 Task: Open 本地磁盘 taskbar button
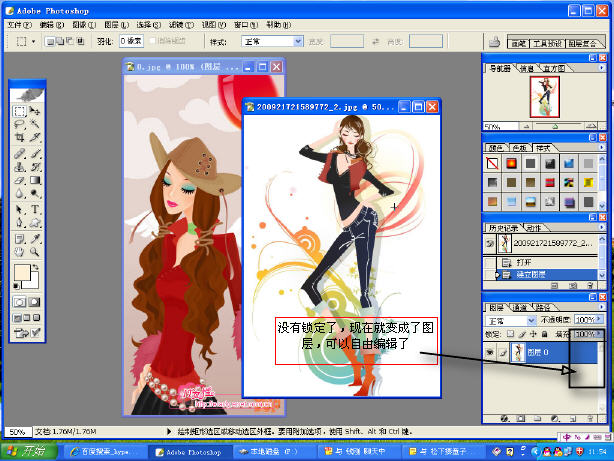[x=274, y=452]
